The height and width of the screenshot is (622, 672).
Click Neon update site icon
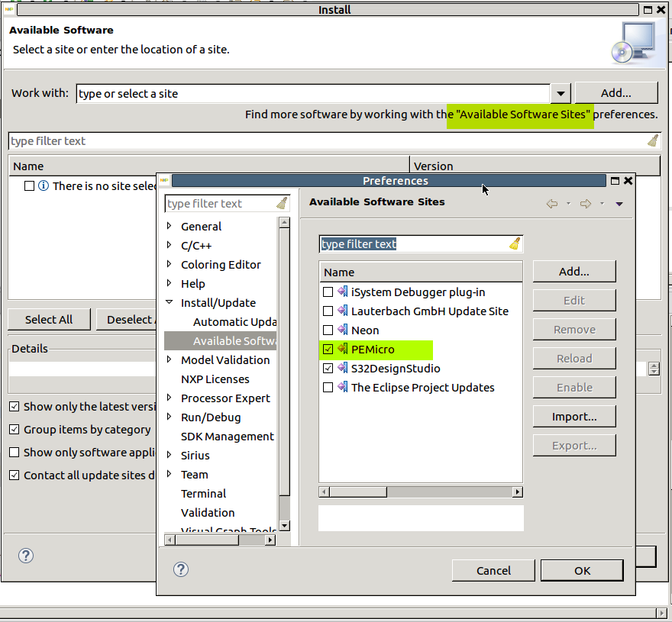[x=342, y=330]
